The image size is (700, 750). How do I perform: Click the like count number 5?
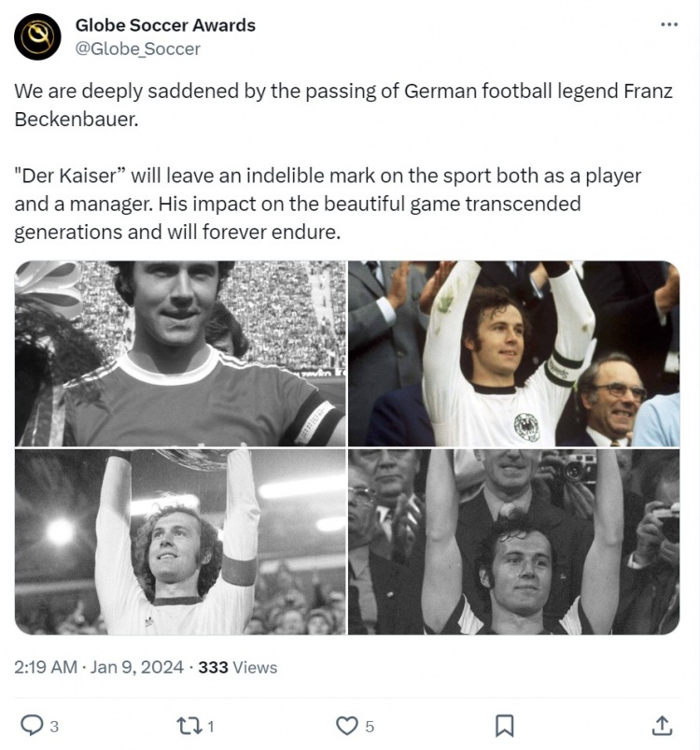pos(370,726)
